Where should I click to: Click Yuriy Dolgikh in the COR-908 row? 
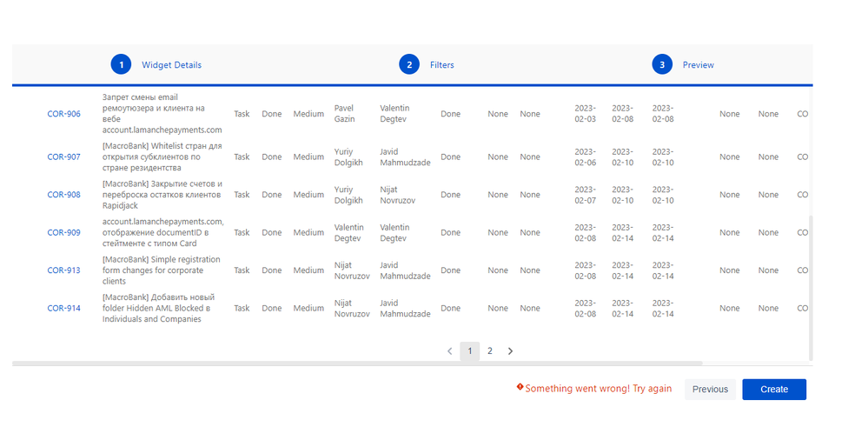tap(348, 195)
